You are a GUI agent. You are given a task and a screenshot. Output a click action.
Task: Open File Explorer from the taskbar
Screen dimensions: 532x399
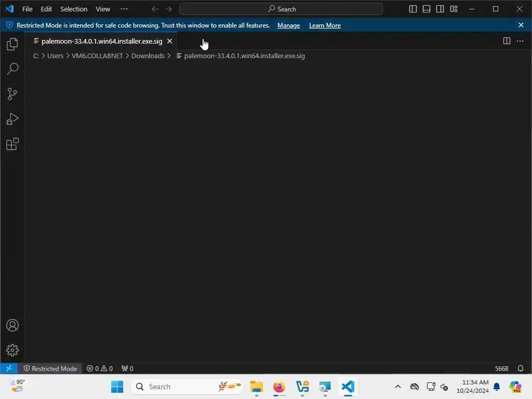(x=256, y=387)
